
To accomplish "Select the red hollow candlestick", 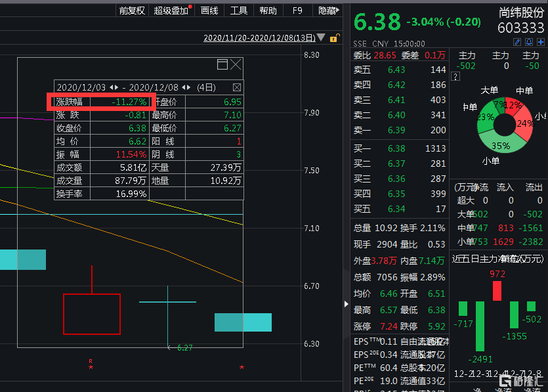I will tap(92, 314).
